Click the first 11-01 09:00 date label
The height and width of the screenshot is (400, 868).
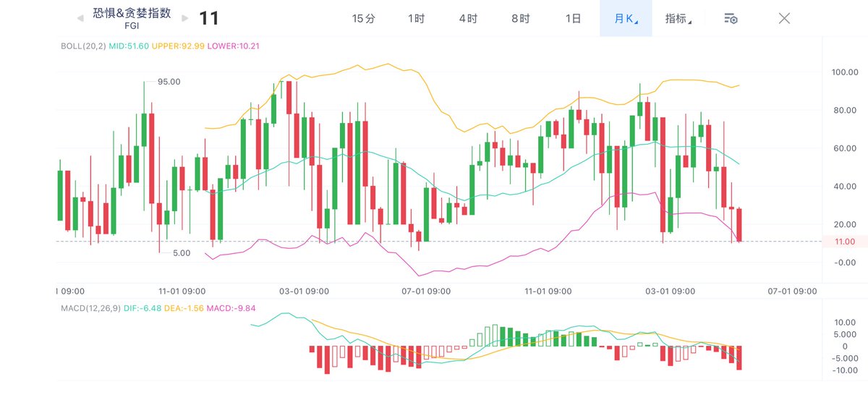[182, 291]
